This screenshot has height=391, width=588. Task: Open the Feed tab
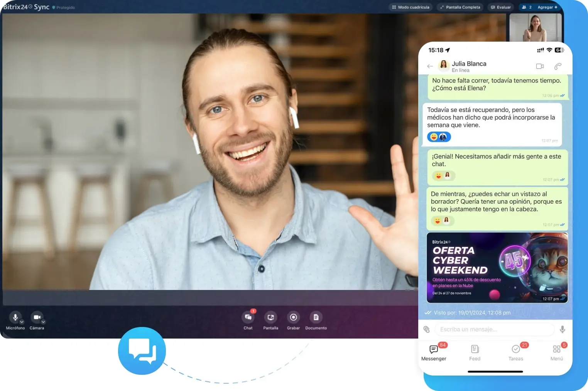point(475,352)
